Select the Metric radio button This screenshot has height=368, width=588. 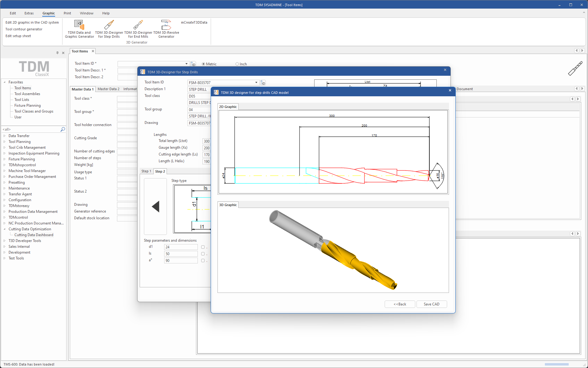pyautogui.click(x=203, y=64)
